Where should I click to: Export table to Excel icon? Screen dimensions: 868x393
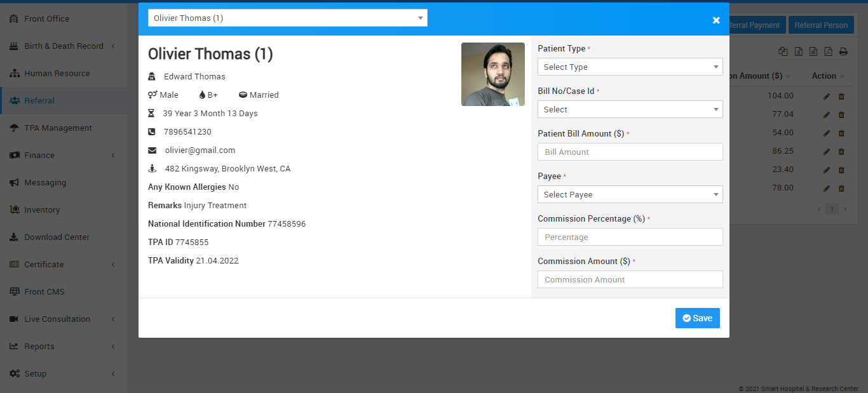point(798,52)
